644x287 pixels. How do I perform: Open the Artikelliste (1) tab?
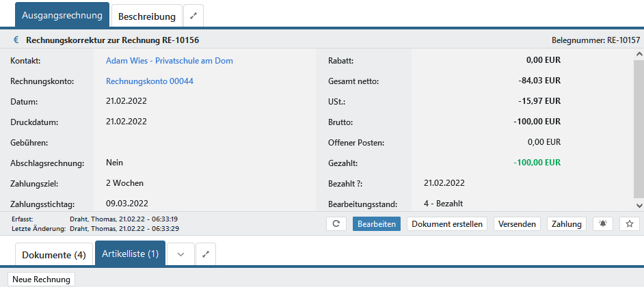[130, 254]
